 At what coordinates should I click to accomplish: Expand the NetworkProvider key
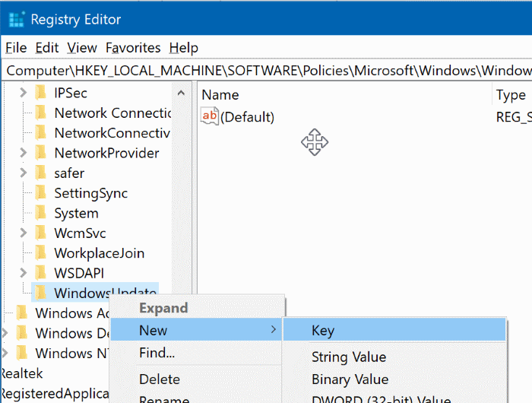(x=23, y=153)
